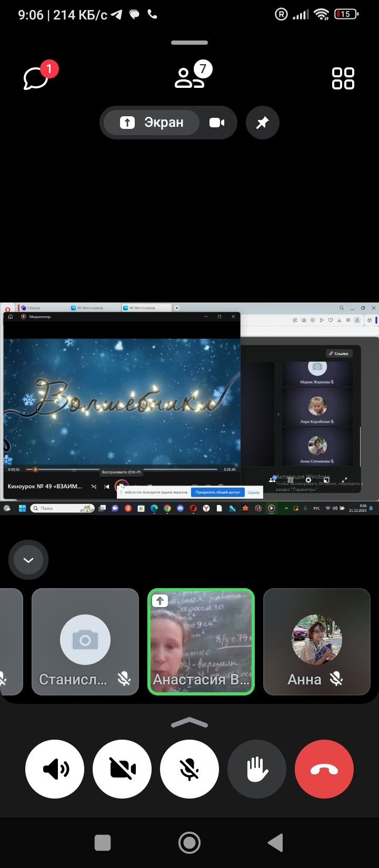Tap the top drag handle bar
379x868 pixels.
189,43
